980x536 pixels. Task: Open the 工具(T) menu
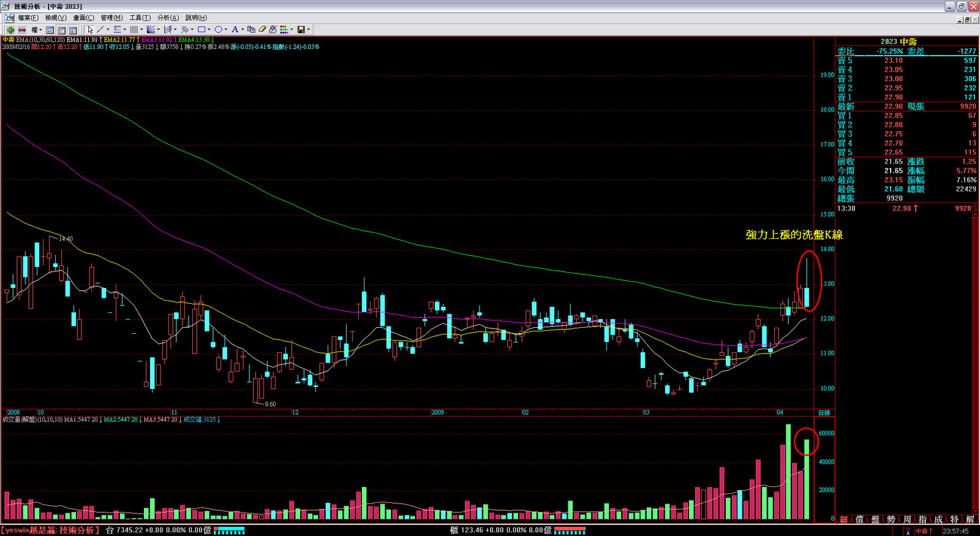click(x=140, y=18)
